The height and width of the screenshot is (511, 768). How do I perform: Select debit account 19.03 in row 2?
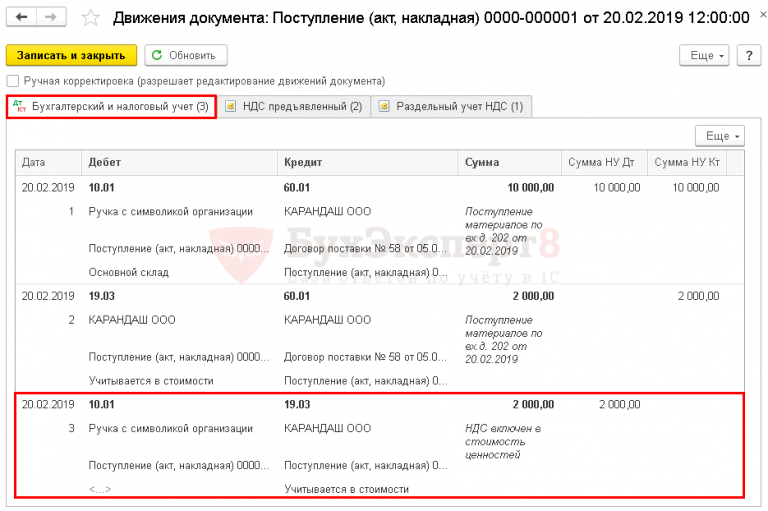(x=101, y=296)
